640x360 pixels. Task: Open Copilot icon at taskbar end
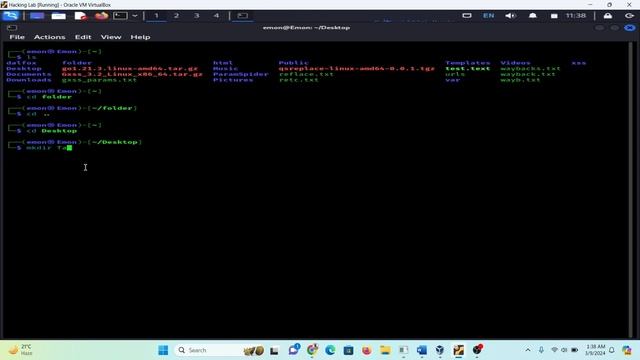627,350
